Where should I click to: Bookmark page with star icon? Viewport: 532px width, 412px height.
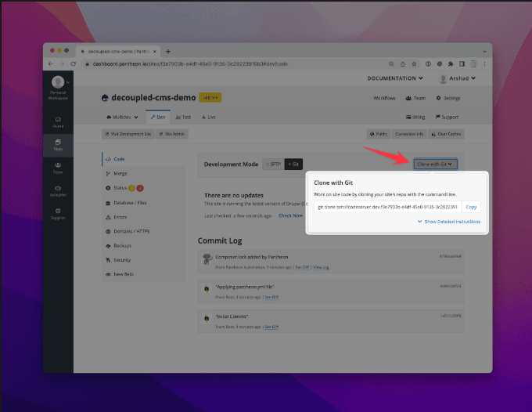point(414,64)
